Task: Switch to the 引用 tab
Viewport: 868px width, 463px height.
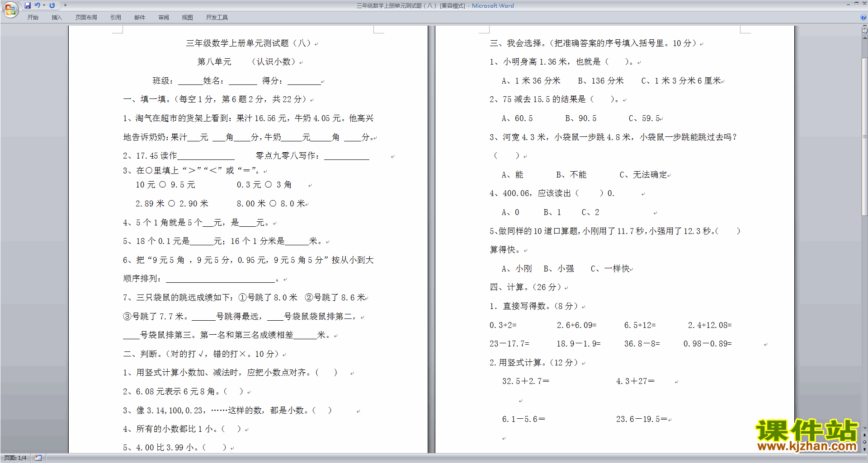Action: point(116,18)
